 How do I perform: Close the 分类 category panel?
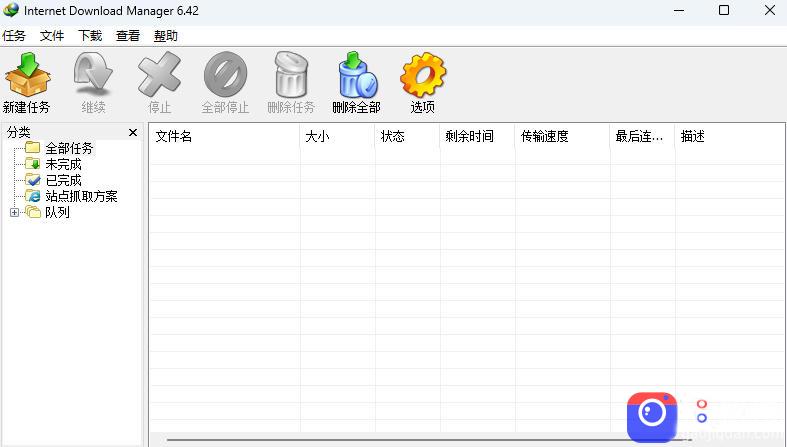pyautogui.click(x=133, y=132)
